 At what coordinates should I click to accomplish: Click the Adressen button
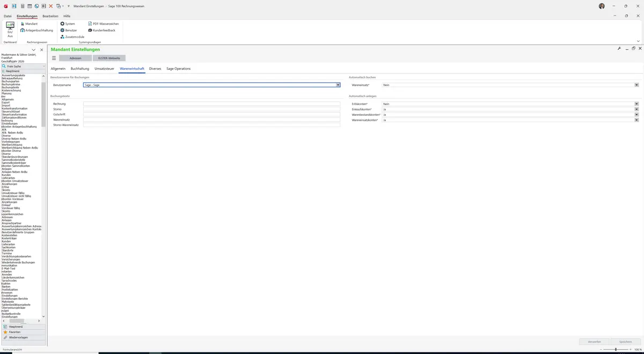75,58
